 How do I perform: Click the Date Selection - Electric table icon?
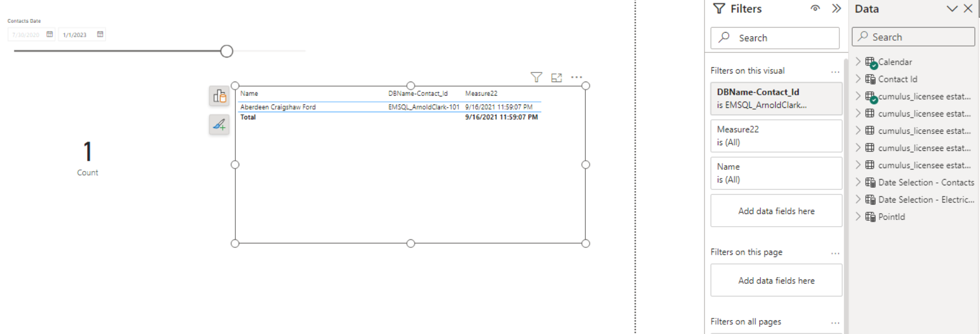(x=870, y=200)
